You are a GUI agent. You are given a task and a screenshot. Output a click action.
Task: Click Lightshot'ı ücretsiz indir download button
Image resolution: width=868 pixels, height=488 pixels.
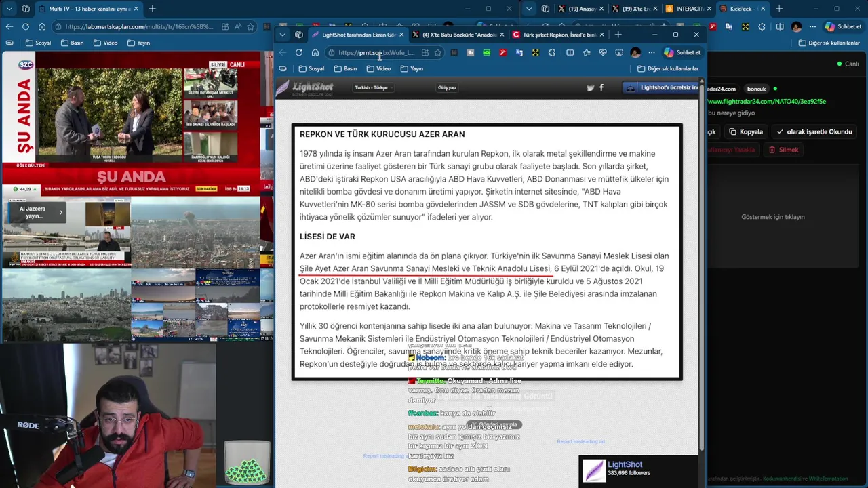coord(661,87)
